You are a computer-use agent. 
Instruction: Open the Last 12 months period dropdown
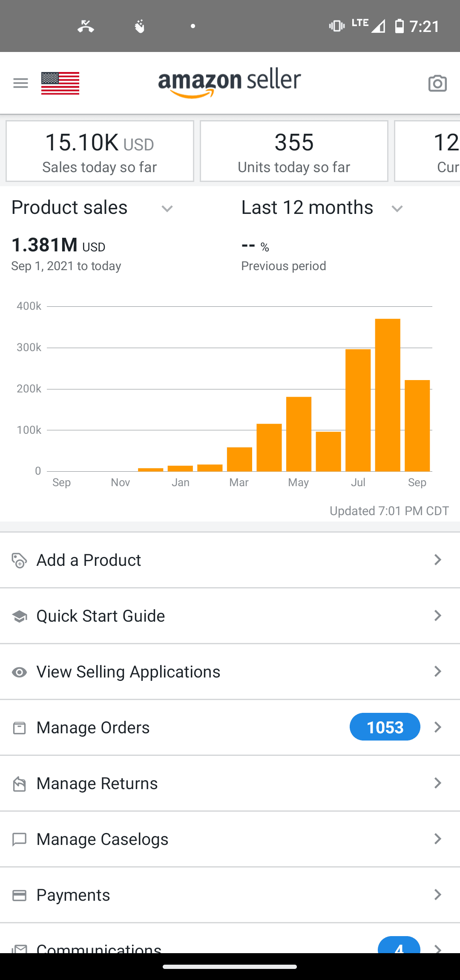(x=397, y=209)
